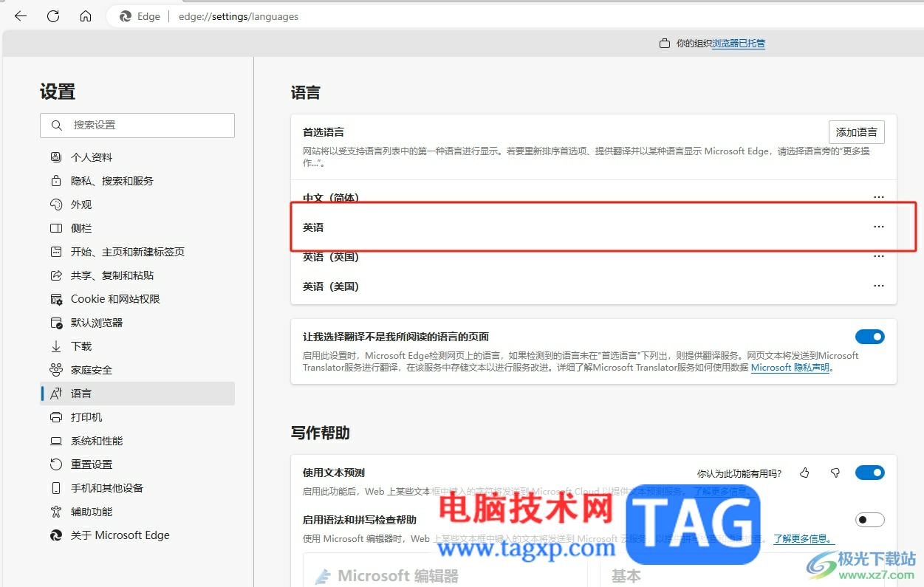The height and width of the screenshot is (587, 924).
Task: Go back using the browser back arrow
Action: [x=21, y=16]
